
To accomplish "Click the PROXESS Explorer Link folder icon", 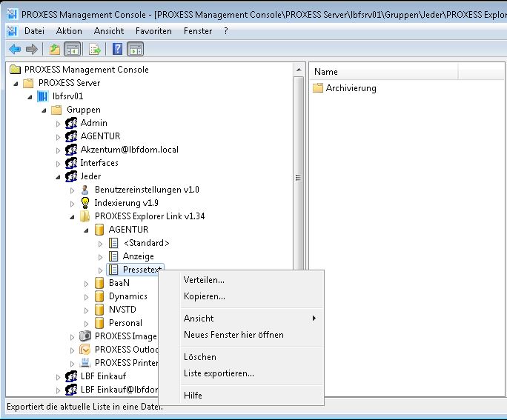I will tap(84, 216).
